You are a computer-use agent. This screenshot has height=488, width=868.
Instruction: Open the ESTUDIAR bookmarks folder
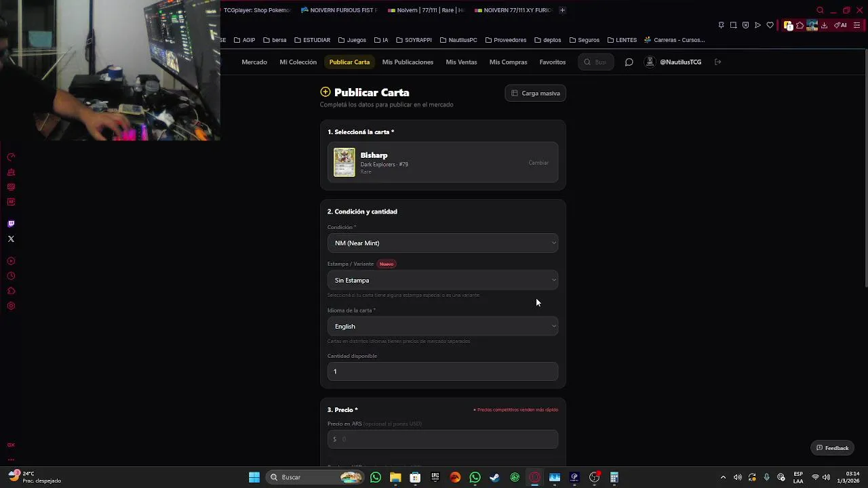coord(312,40)
